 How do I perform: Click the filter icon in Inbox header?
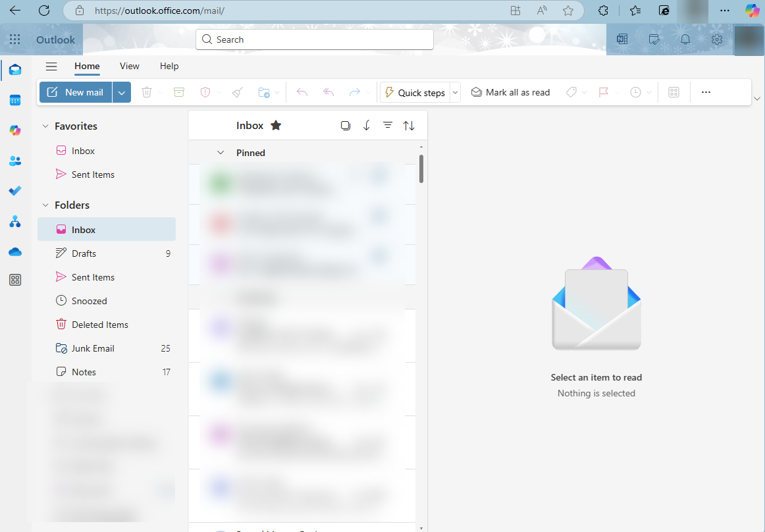[388, 125]
